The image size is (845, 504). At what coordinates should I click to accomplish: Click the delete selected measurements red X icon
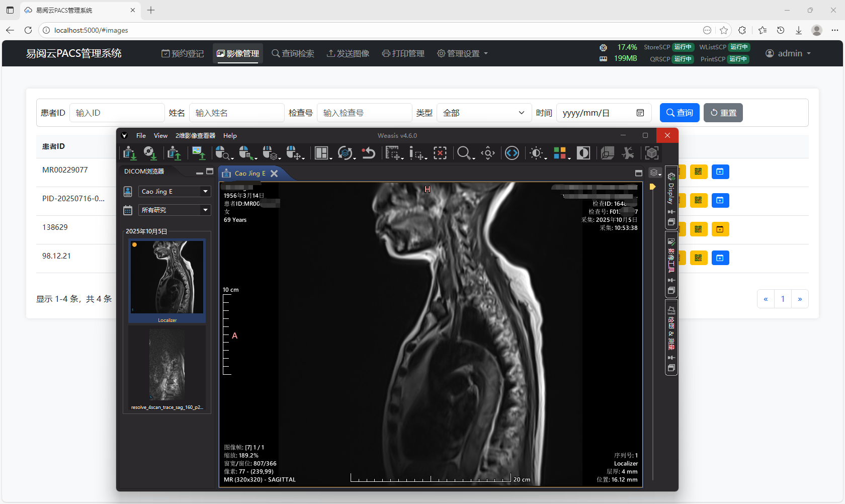coord(440,153)
